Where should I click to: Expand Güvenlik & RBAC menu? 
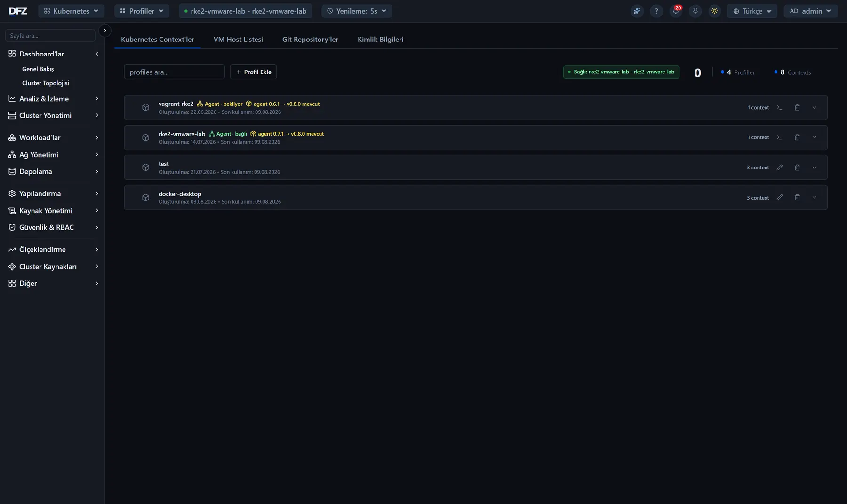tap(52, 227)
